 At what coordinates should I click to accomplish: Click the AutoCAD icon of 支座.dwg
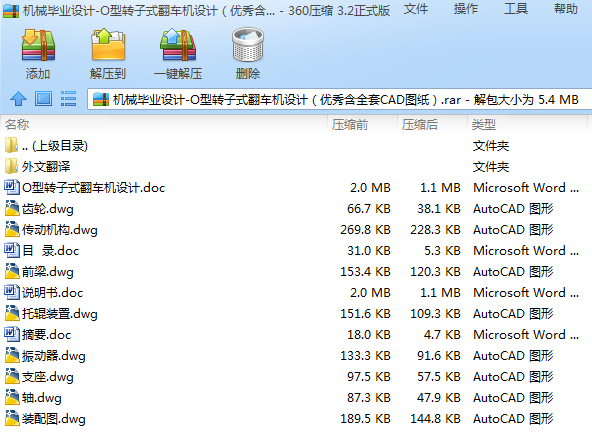[x=12, y=376]
